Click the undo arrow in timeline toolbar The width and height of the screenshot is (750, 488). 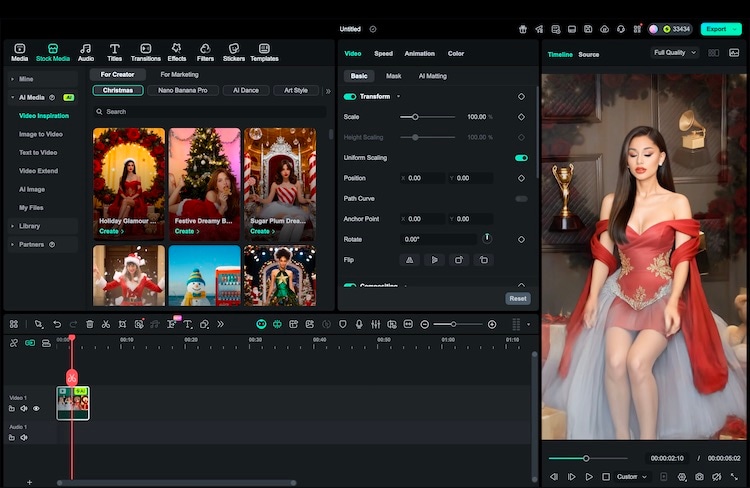[57, 324]
